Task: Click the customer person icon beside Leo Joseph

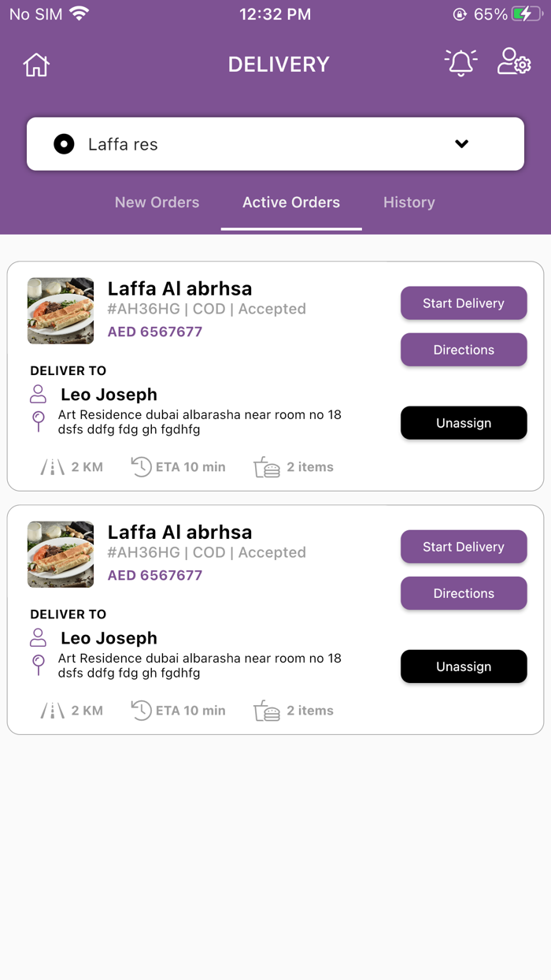Action: click(x=38, y=394)
